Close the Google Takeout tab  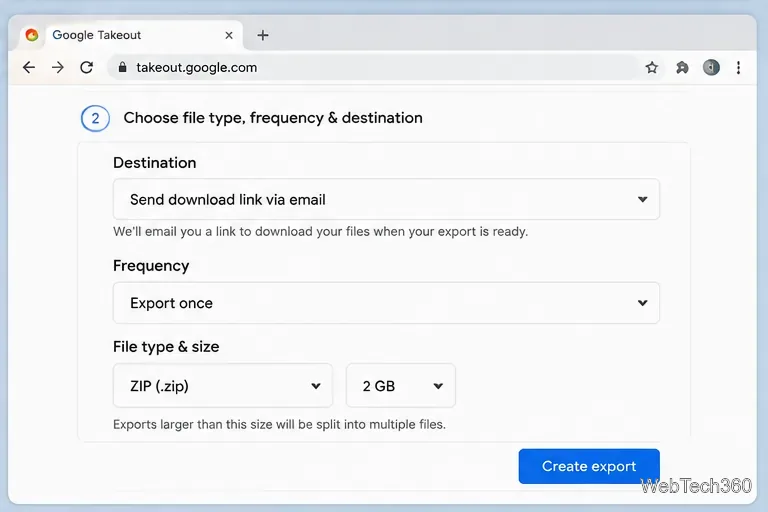coord(229,35)
